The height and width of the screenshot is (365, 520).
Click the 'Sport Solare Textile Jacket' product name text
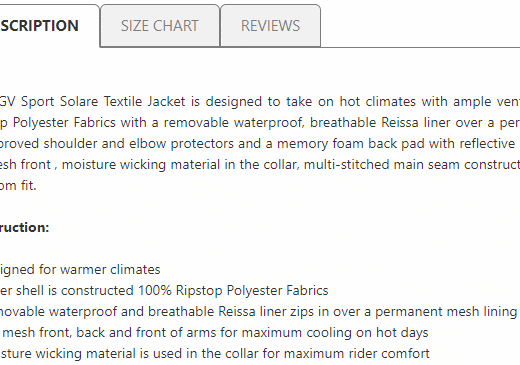click(x=103, y=101)
